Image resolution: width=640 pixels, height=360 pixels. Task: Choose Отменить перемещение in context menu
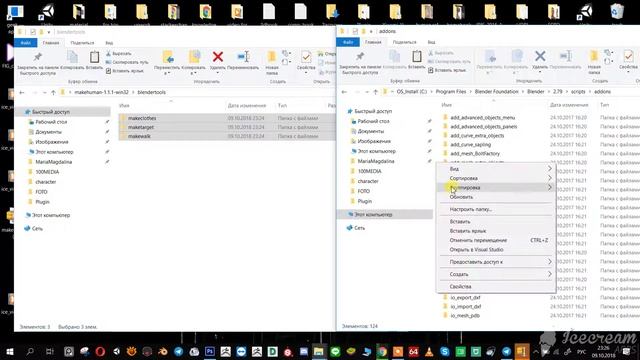tap(496, 240)
